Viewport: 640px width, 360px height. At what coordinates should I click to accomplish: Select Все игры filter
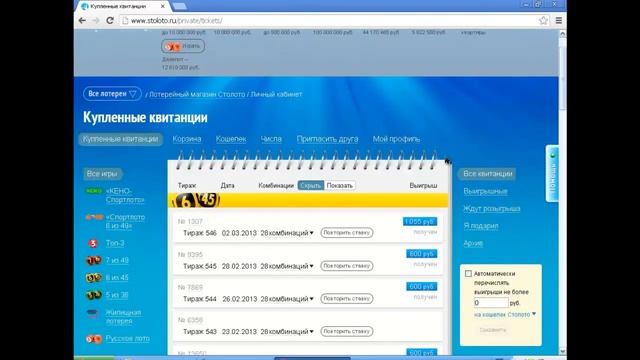click(102, 174)
